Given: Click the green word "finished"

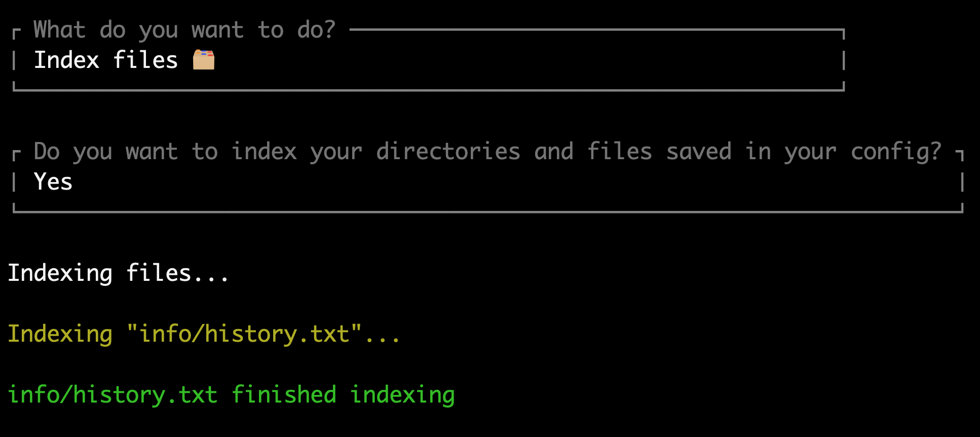Looking at the screenshot, I should coord(284,394).
